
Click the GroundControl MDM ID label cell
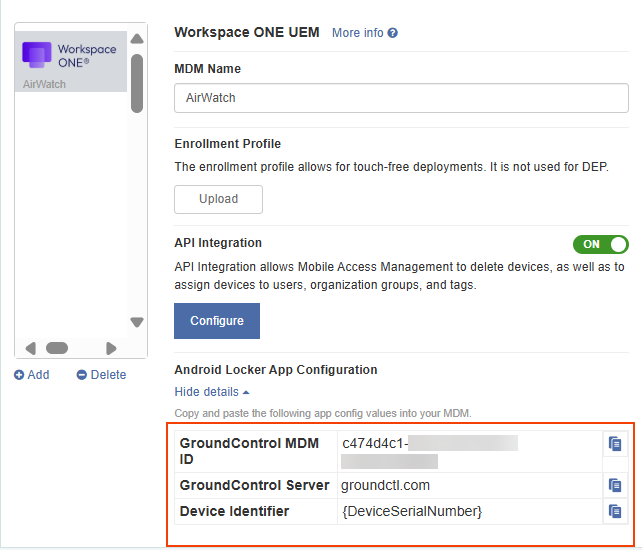[x=255, y=451]
